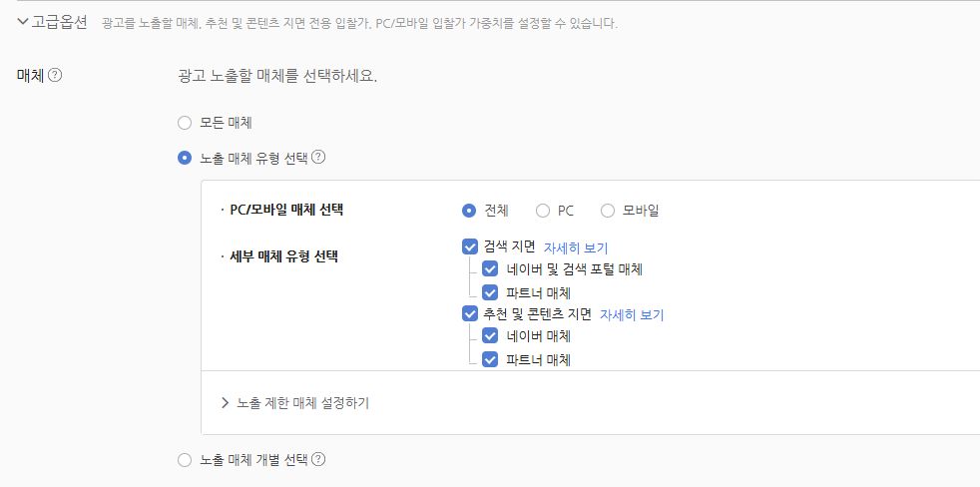Open 자세히 보기 for 추천 및 콘텐츠 지면
980x487 pixels.
coord(632,314)
